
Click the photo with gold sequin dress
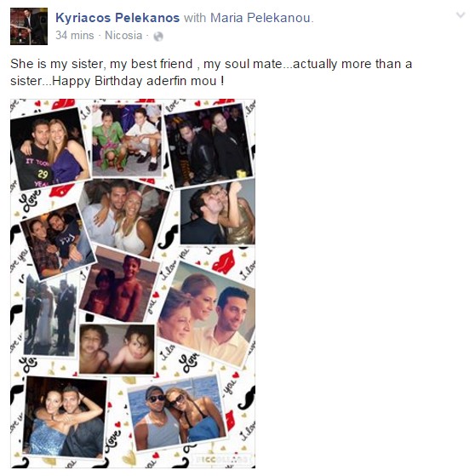tap(218, 211)
